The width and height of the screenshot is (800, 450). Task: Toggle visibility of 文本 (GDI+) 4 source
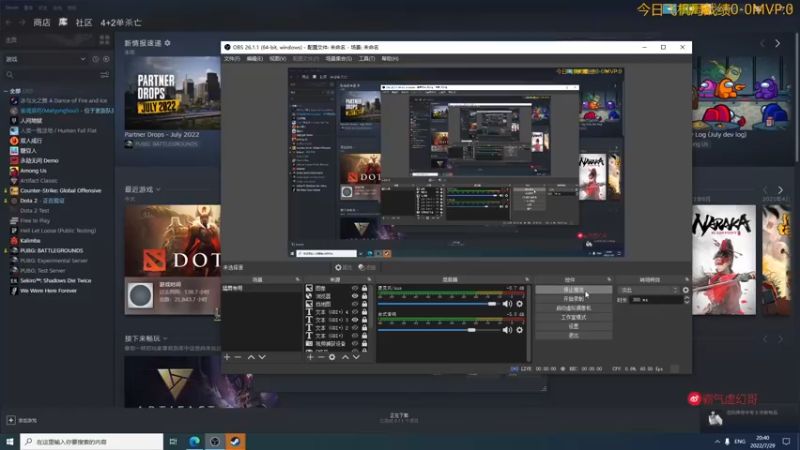pyautogui.click(x=355, y=312)
